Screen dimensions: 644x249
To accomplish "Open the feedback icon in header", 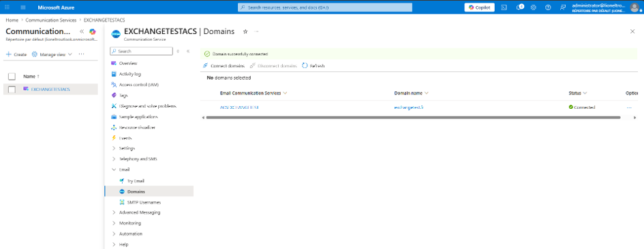I will tap(563, 7).
